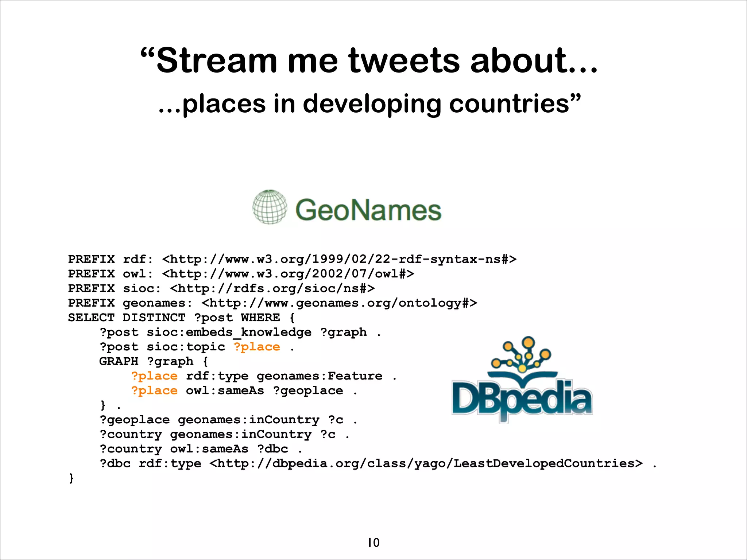The image size is (747, 560).
Task: Click the "GRAPH ?graph {" line
Action: 154,361
